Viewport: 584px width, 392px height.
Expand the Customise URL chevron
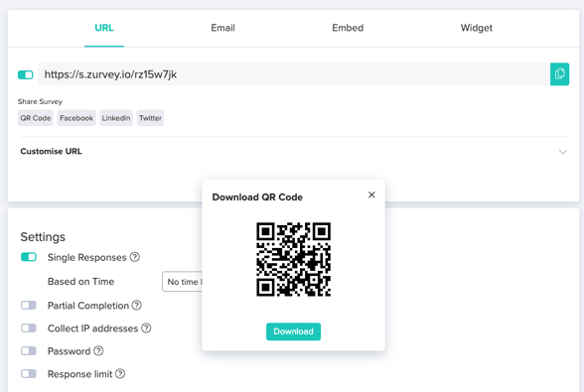click(x=563, y=152)
